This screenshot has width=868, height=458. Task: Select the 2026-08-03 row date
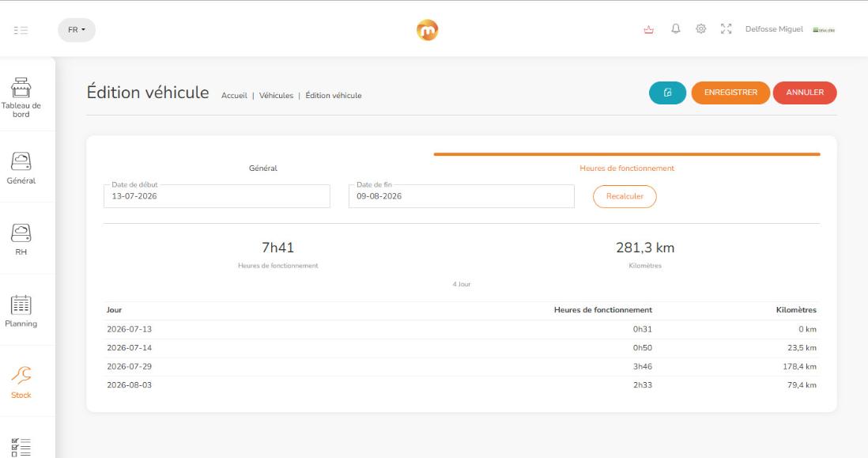(x=129, y=385)
